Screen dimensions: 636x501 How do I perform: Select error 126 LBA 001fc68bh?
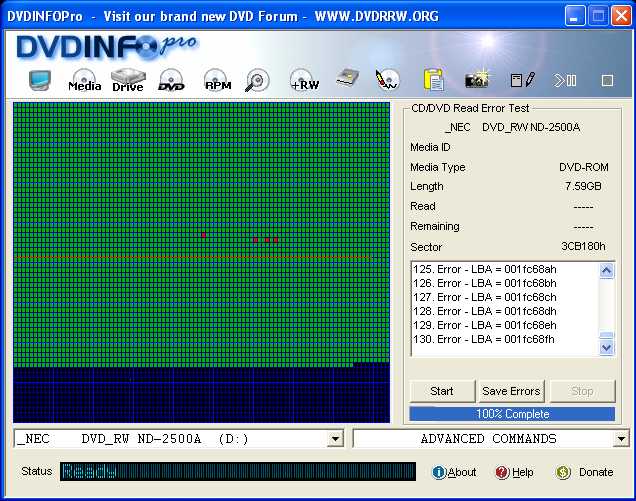485,283
